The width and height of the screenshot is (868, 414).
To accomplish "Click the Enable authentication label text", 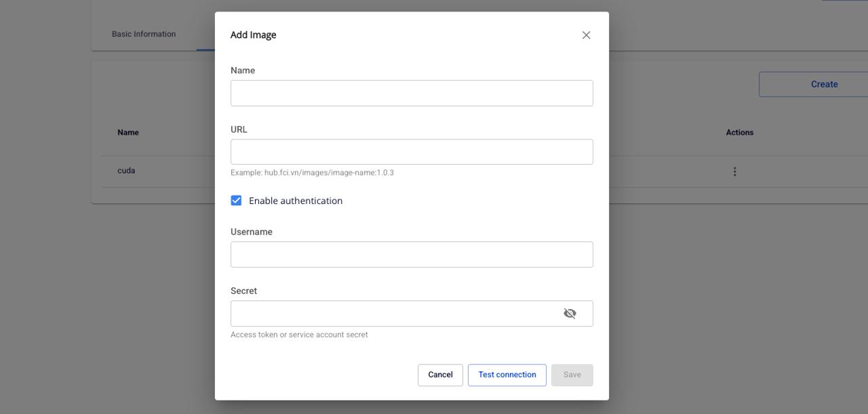I will pos(295,201).
